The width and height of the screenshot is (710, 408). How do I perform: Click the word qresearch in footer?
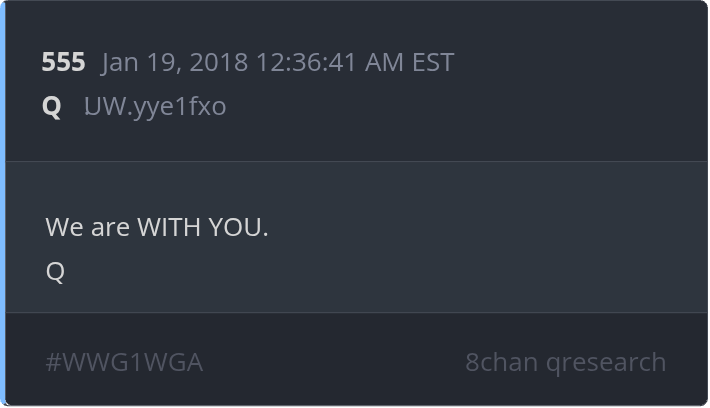pos(606,363)
